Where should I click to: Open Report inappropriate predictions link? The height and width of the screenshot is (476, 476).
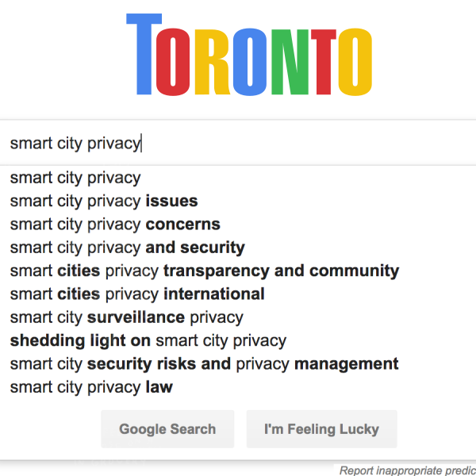[408, 470]
